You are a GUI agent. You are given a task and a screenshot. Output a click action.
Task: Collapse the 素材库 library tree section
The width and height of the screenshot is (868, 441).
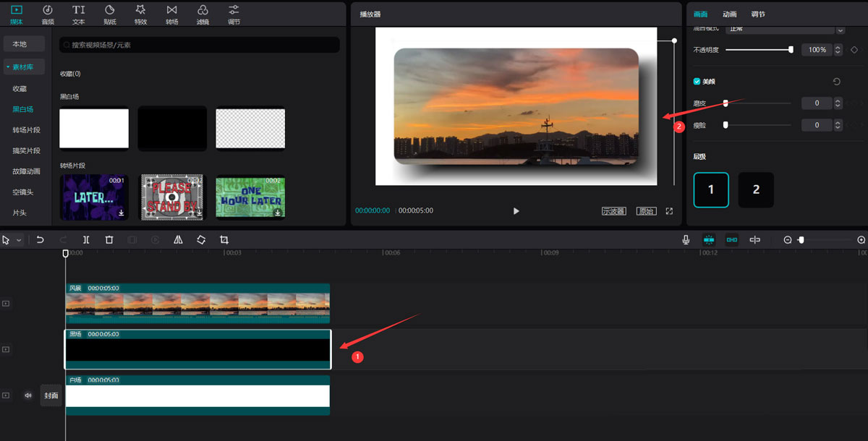(x=8, y=67)
